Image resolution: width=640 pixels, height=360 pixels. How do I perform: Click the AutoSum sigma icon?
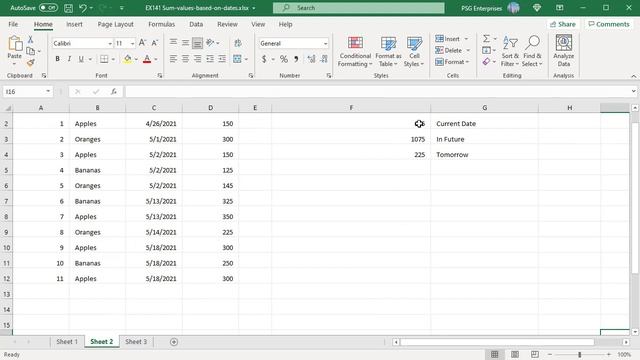(486, 39)
